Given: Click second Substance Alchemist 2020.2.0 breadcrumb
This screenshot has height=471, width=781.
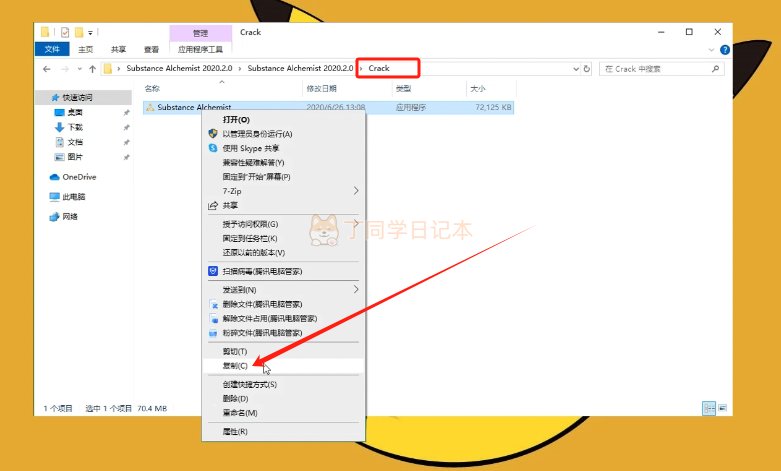Looking at the screenshot, I should click(300, 68).
